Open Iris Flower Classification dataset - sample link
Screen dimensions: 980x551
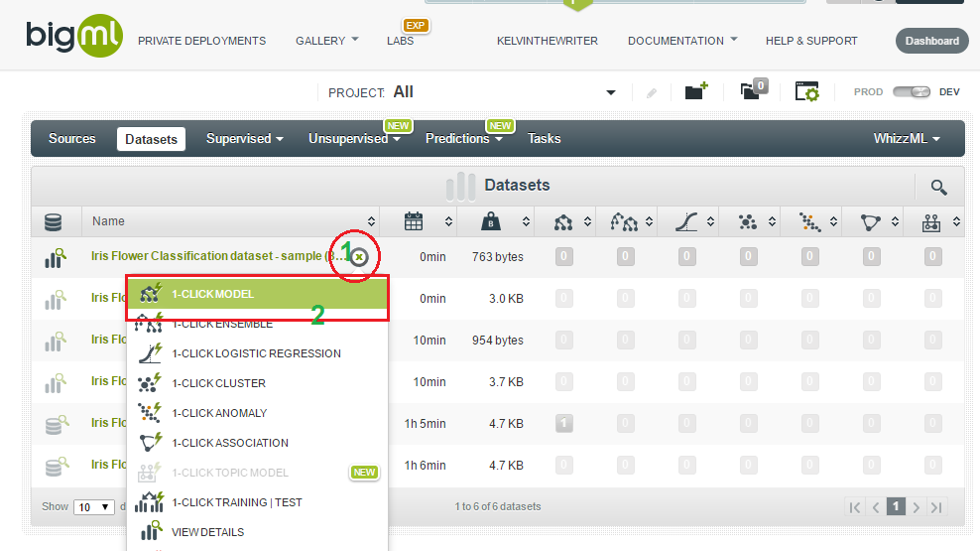[220, 256]
